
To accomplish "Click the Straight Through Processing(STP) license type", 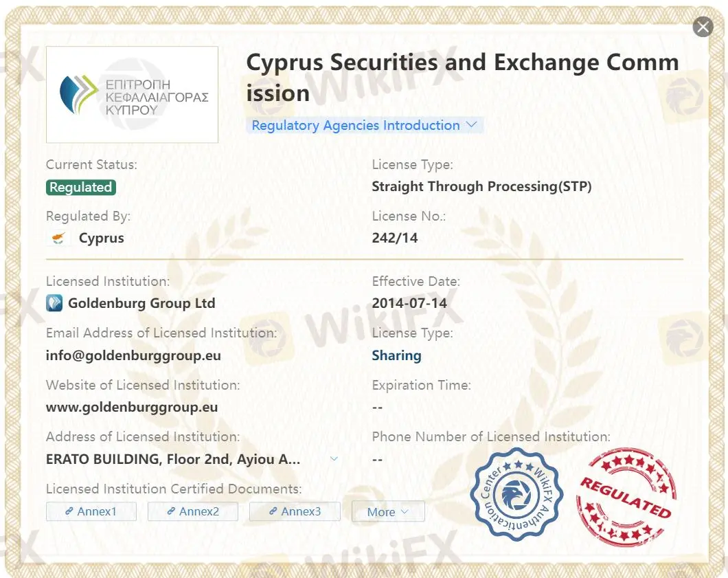I will point(481,186).
